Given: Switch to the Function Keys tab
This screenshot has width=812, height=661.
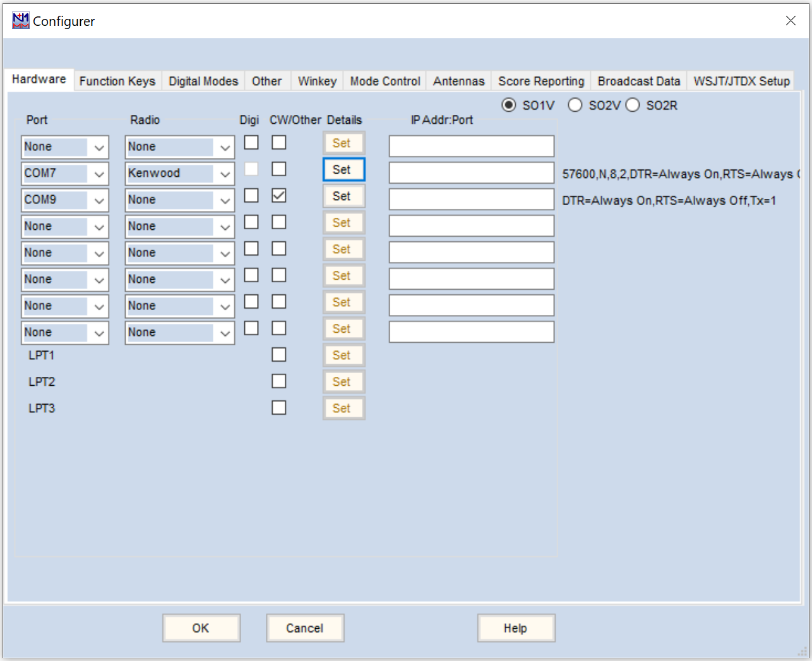Looking at the screenshot, I should 117,81.
